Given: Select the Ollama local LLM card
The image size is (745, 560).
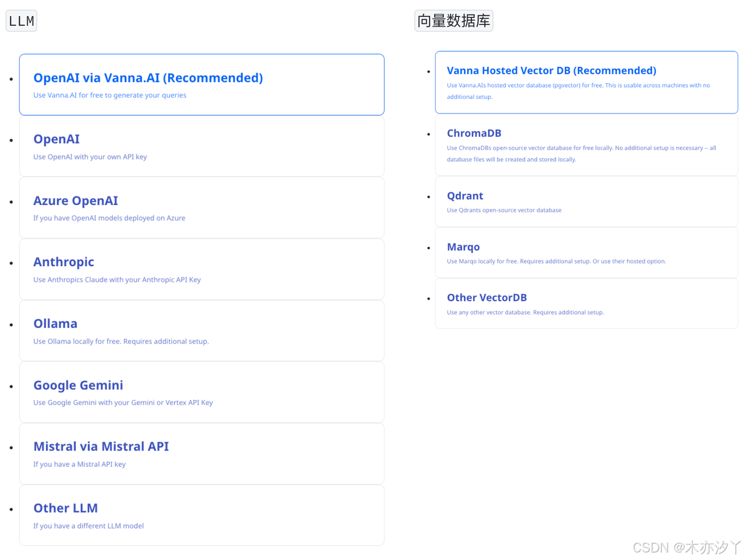Looking at the screenshot, I should [201, 331].
